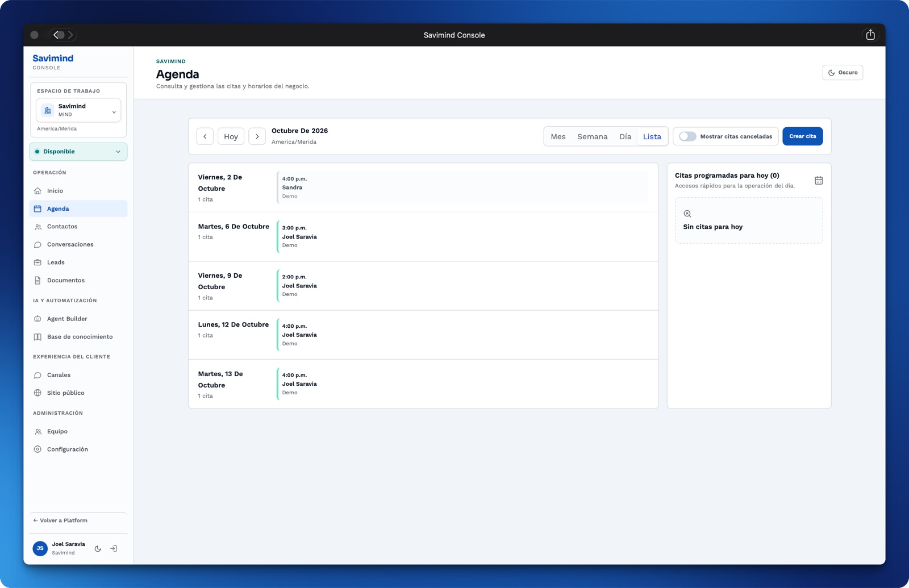The width and height of the screenshot is (909, 588).
Task: Click Crear cita button
Action: click(x=802, y=136)
